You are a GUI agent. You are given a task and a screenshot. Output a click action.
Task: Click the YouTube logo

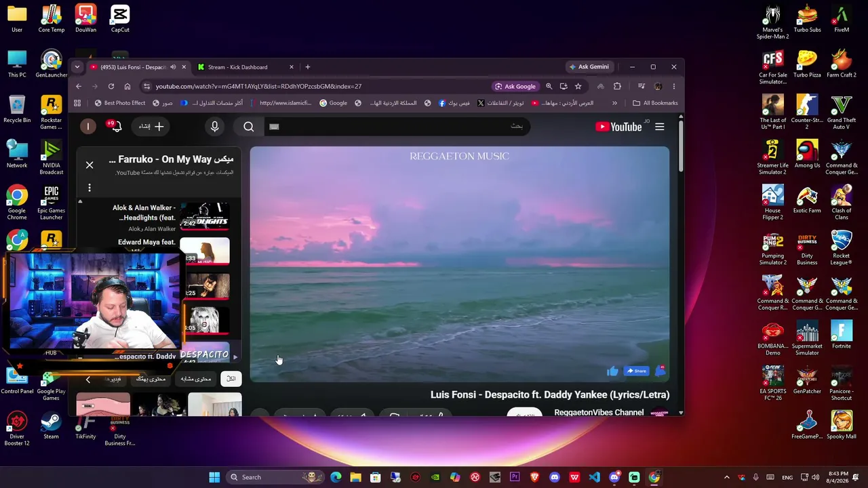(x=618, y=127)
